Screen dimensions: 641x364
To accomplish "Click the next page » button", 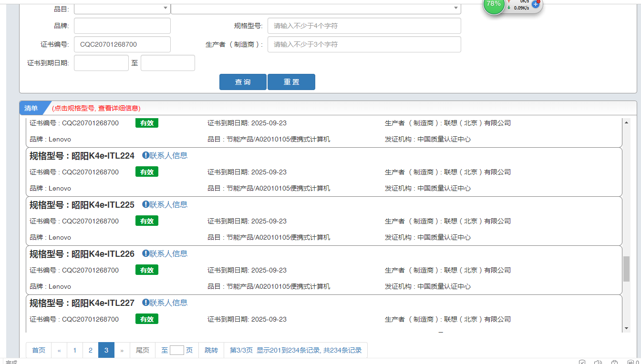I will coord(122,350).
